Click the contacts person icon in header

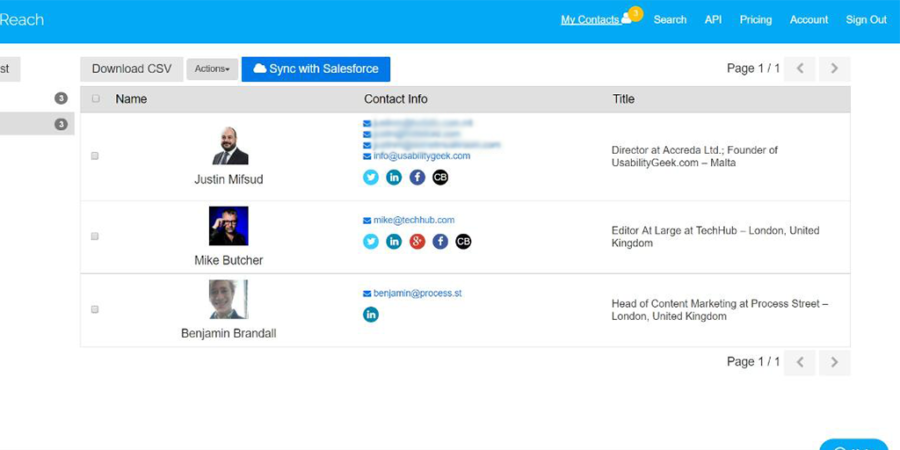[x=626, y=19]
